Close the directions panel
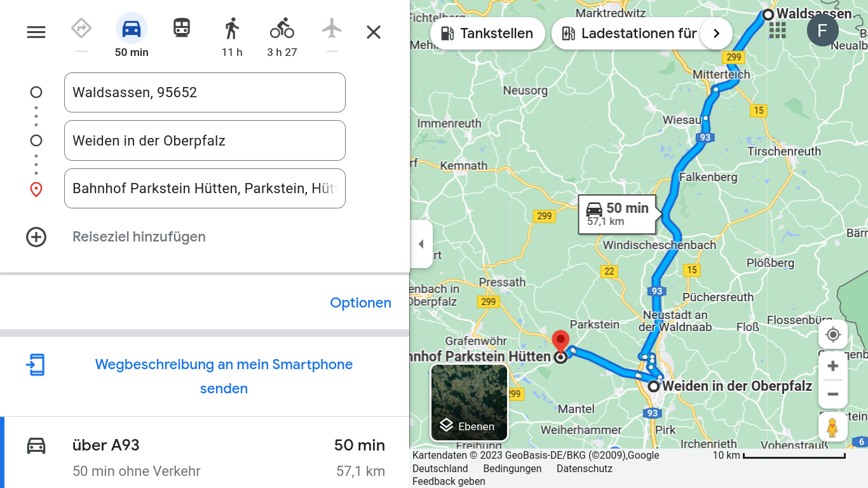 [x=374, y=32]
